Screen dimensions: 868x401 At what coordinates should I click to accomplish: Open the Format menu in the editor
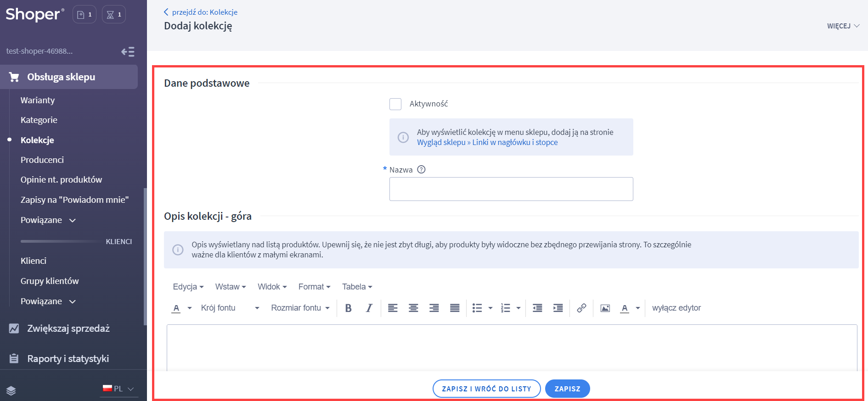click(x=314, y=287)
